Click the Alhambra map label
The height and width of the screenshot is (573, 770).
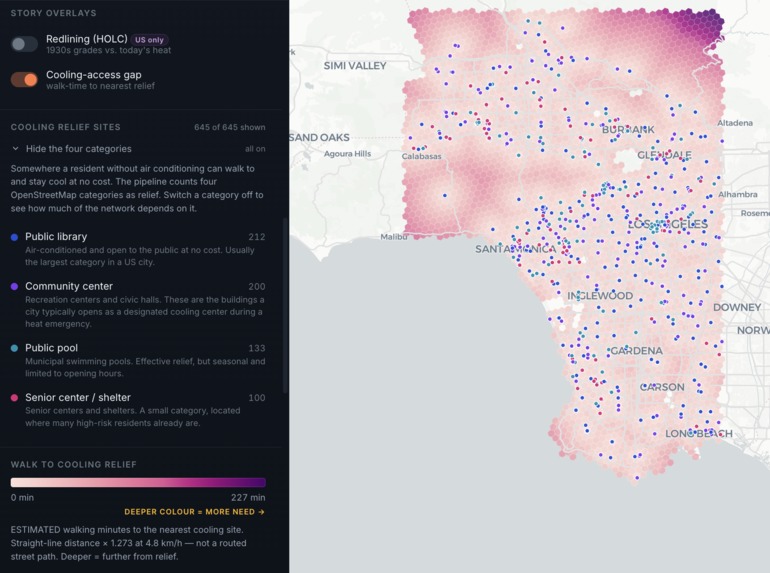point(738,194)
